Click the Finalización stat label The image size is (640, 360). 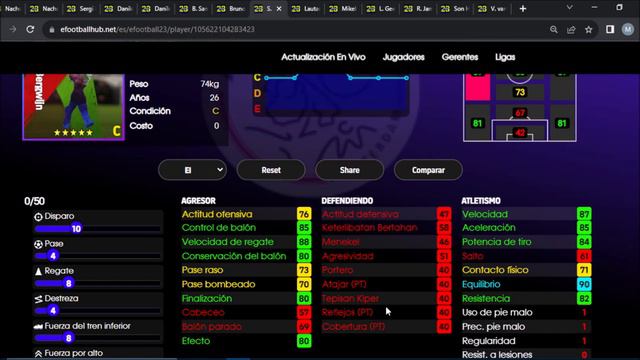point(207,298)
